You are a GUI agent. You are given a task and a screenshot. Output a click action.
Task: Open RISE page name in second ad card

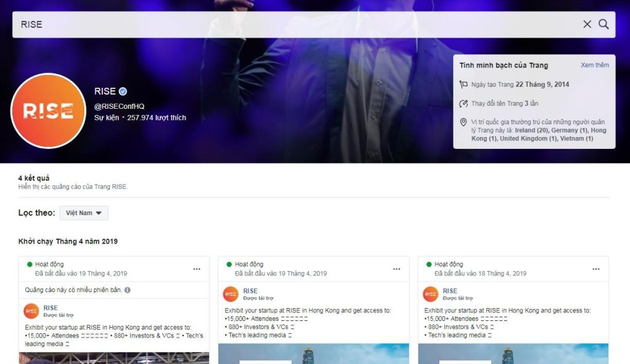pyautogui.click(x=250, y=291)
